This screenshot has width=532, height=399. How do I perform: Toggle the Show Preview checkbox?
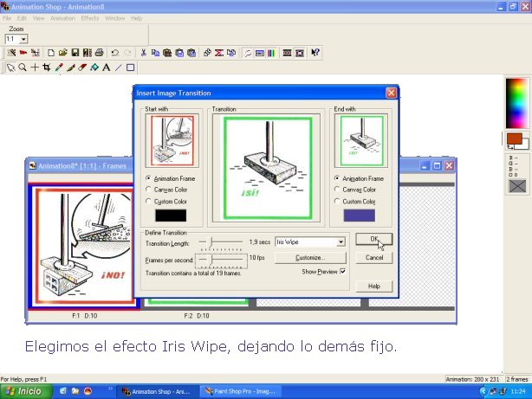[342, 271]
